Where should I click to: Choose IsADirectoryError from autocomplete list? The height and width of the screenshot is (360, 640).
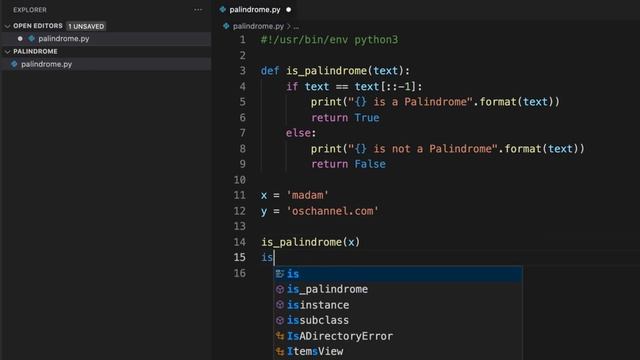398,336
